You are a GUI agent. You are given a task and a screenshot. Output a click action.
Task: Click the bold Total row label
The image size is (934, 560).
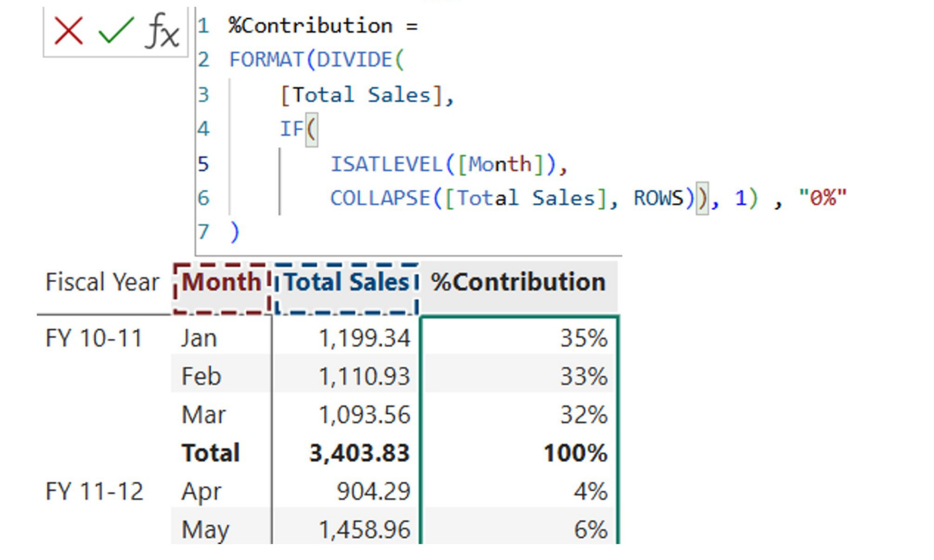pos(210,453)
